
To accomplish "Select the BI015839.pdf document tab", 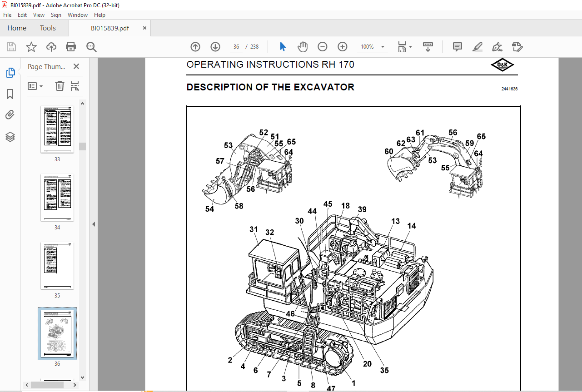I will (109, 28).
